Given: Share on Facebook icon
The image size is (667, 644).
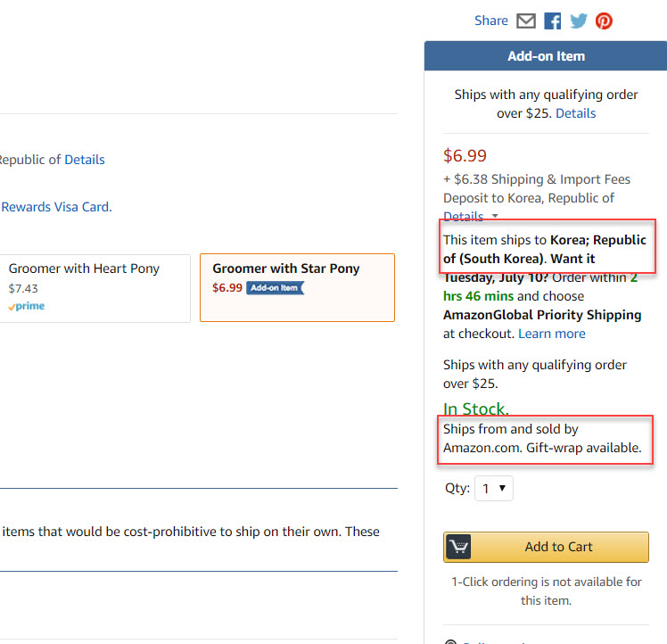Looking at the screenshot, I should [553, 21].
